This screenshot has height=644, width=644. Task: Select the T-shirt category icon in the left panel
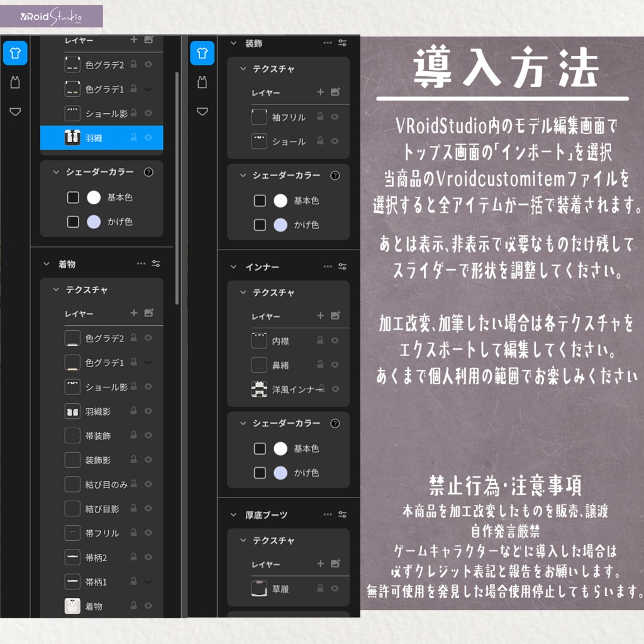[x=15, y=53]
